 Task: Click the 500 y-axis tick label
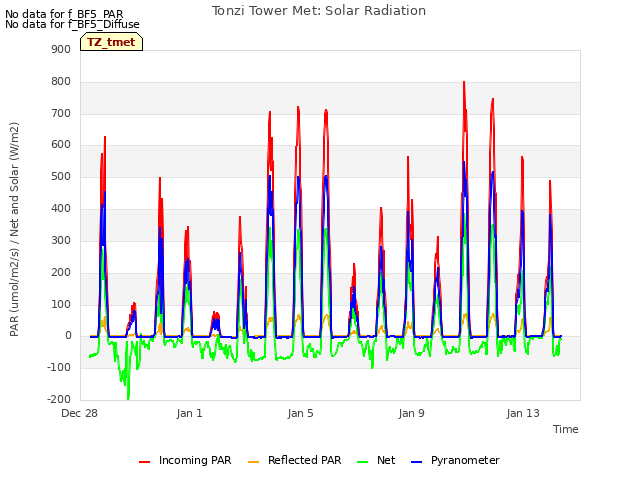(61, 176)
